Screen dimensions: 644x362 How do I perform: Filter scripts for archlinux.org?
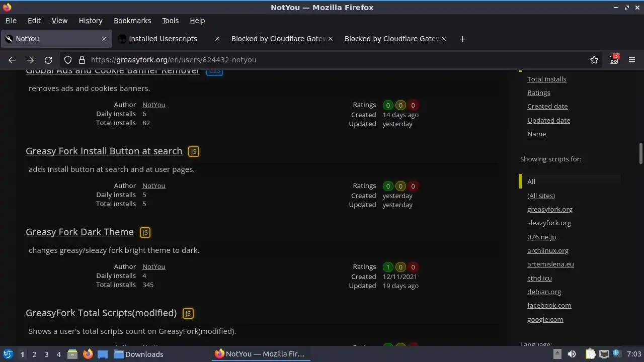pos(547,250)
